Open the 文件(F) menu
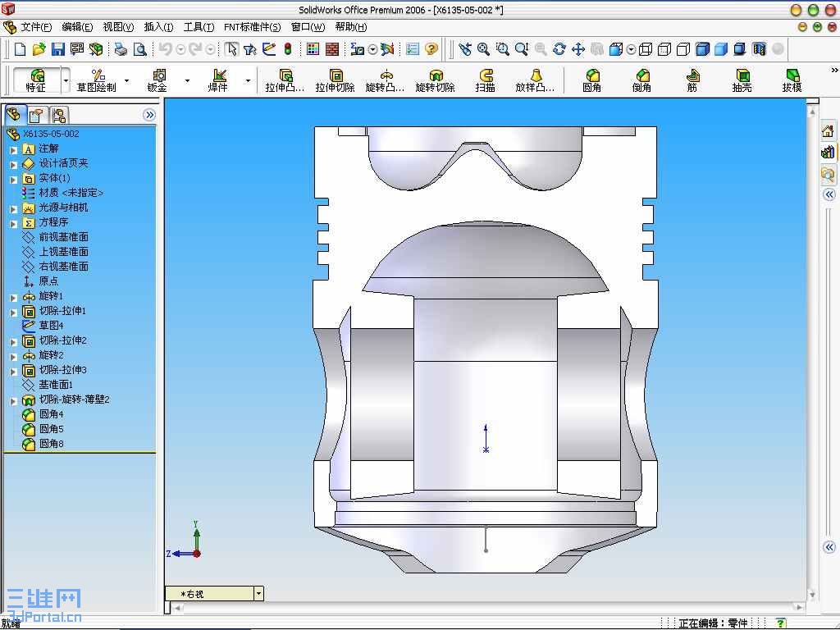The image size is (840, 630). click(36, 27)
